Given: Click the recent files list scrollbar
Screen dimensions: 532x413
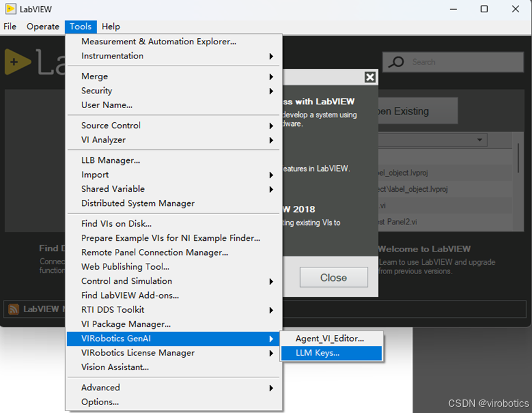Looking at the screenshot, I should [x=518, y=158].
